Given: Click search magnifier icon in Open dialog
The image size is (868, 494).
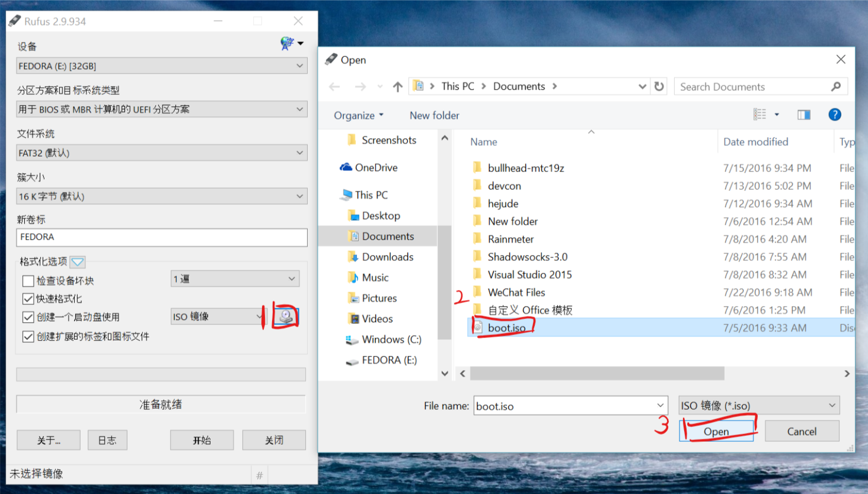Looking at the screenshot, I should pos(836,87).
